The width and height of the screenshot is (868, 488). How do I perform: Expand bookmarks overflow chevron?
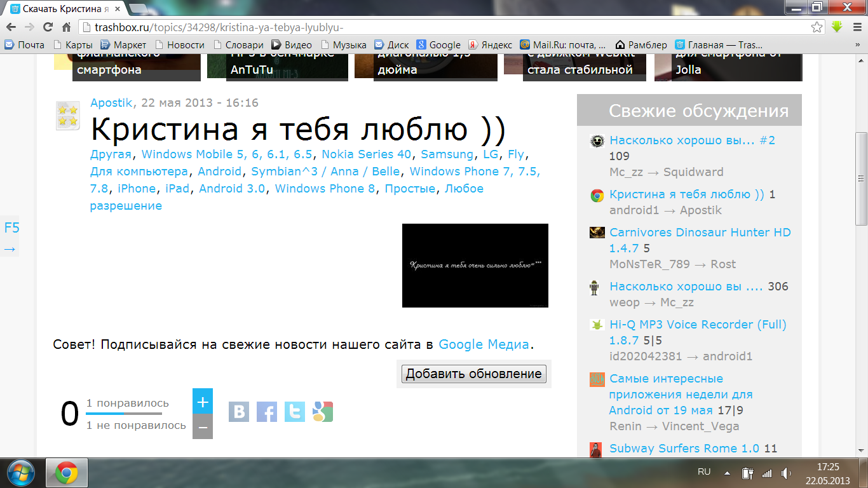[855, 45]
